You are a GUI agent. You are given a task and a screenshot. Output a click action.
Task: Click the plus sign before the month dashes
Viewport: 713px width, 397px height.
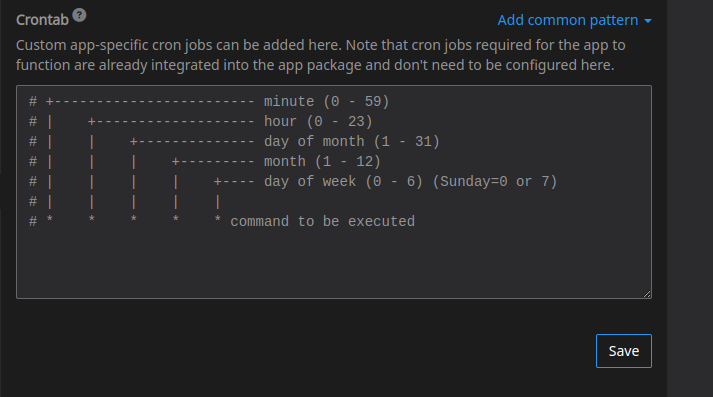[176, 161]
